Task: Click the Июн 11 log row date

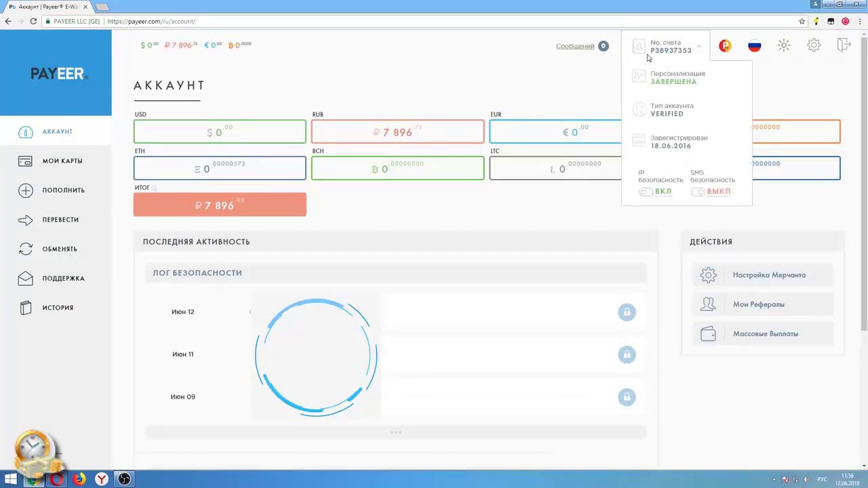Action: coord(182,354)
